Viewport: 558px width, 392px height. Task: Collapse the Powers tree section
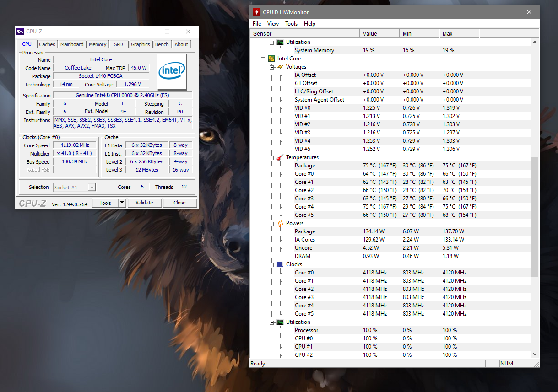pos(271,223)
